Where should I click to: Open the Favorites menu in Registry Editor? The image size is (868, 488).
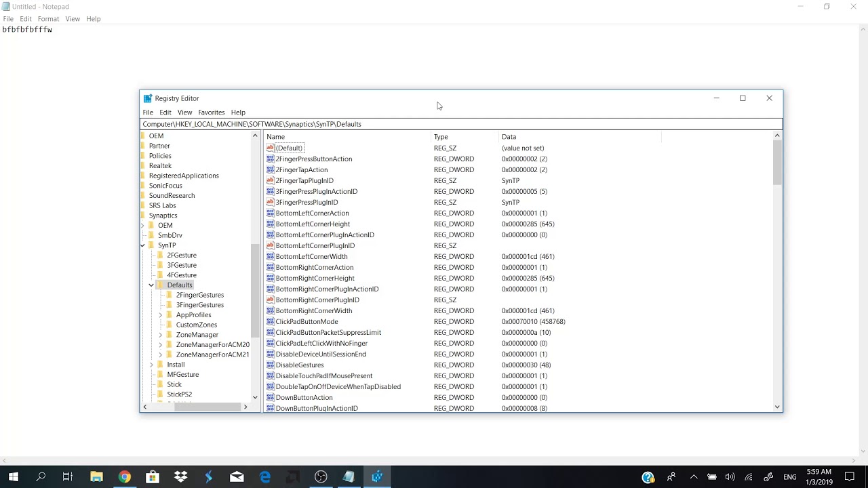(x=212, y=113)
